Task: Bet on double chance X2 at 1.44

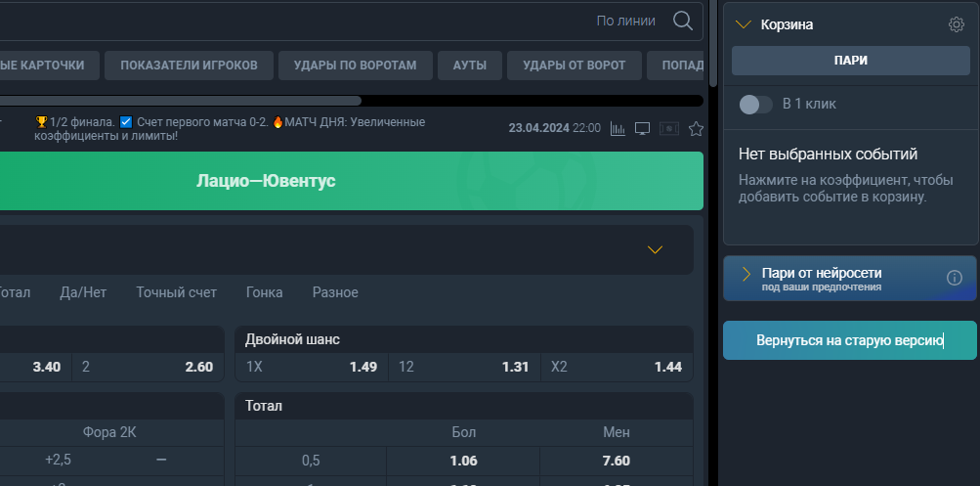Action: 617,367
